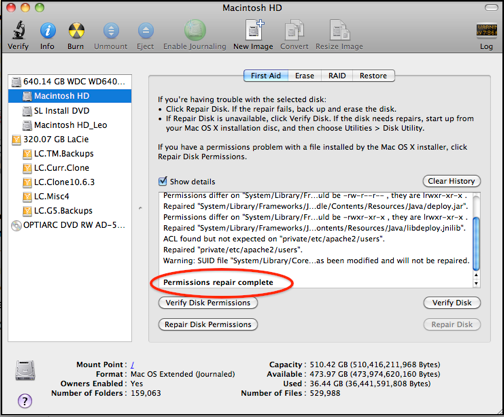Viewport: 504px width, 417px height.
Task: Open the mount point slash link
Action: 132,365
